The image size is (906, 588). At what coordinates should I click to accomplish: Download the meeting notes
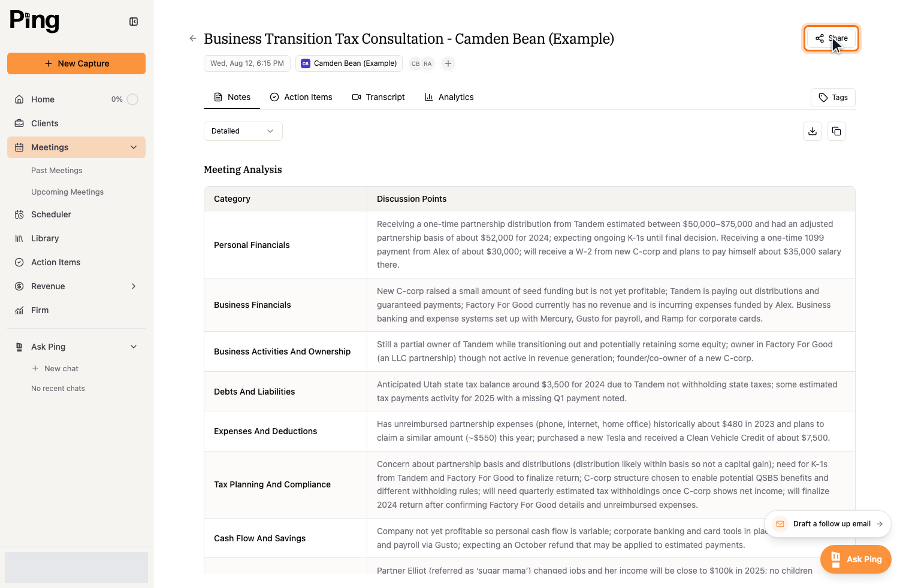click(x=813, y=131)
